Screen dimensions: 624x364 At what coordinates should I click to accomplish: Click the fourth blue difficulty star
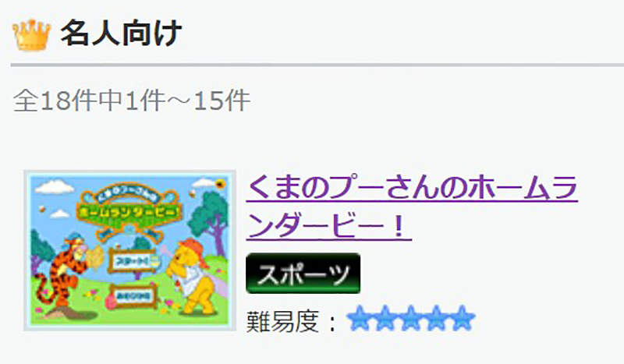(x=436, y=318)
